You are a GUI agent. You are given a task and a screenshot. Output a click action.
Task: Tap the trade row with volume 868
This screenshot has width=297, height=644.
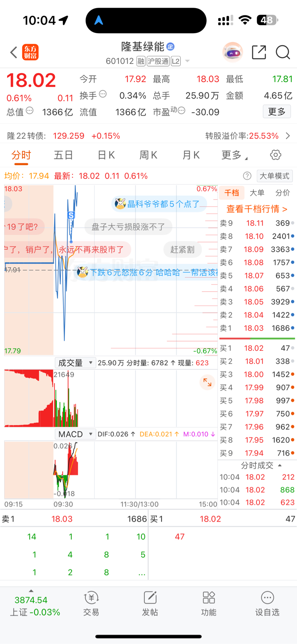click(x=257, y=490)
